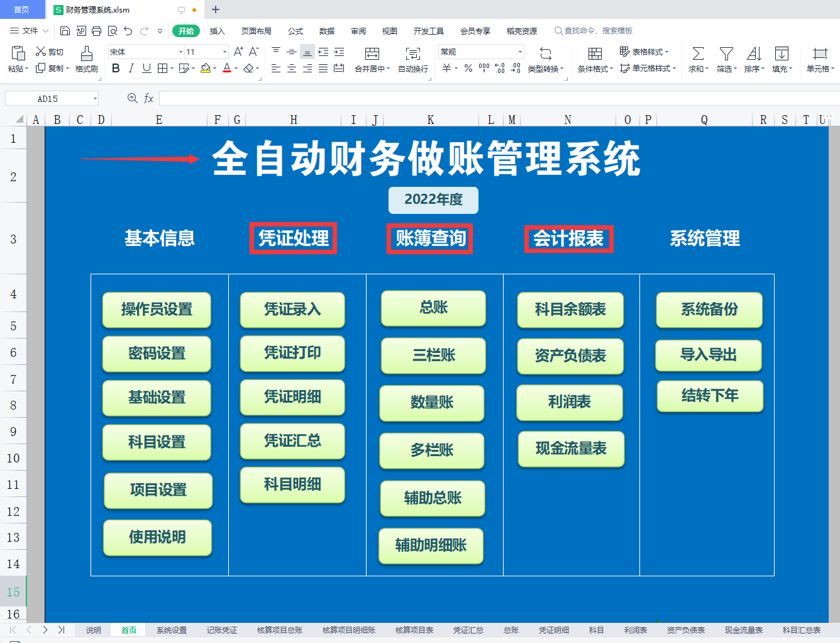Open the 凭证汇总 sheet tab
840x643 pixels.
468,629
